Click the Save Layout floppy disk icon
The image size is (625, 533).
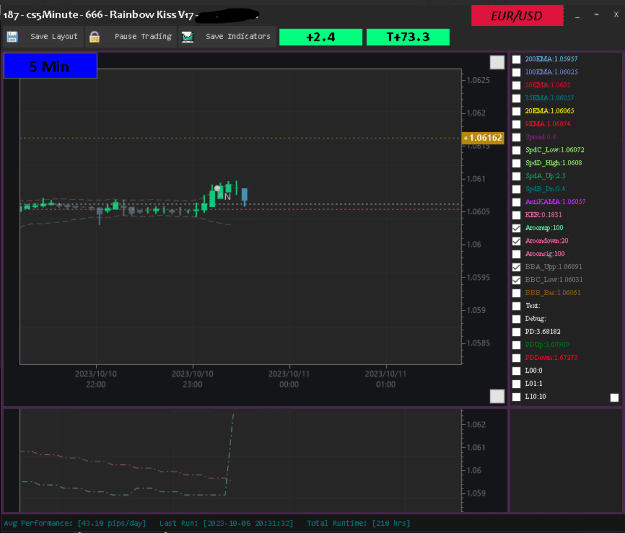pos(12,37)
